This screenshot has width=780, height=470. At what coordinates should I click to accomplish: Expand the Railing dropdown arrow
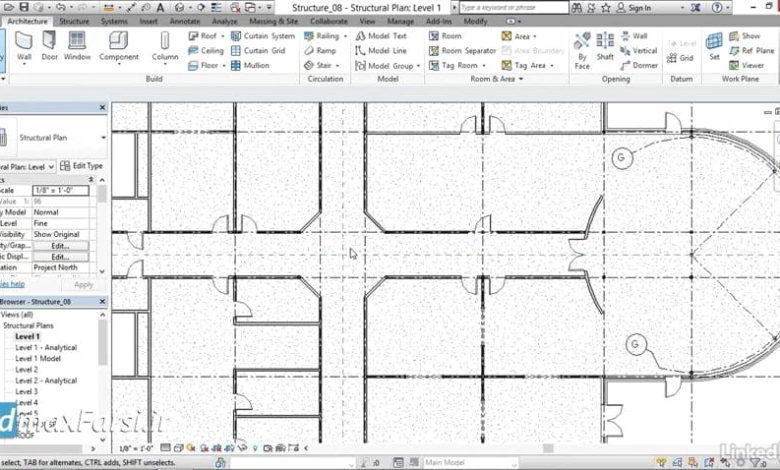(345, 36)
